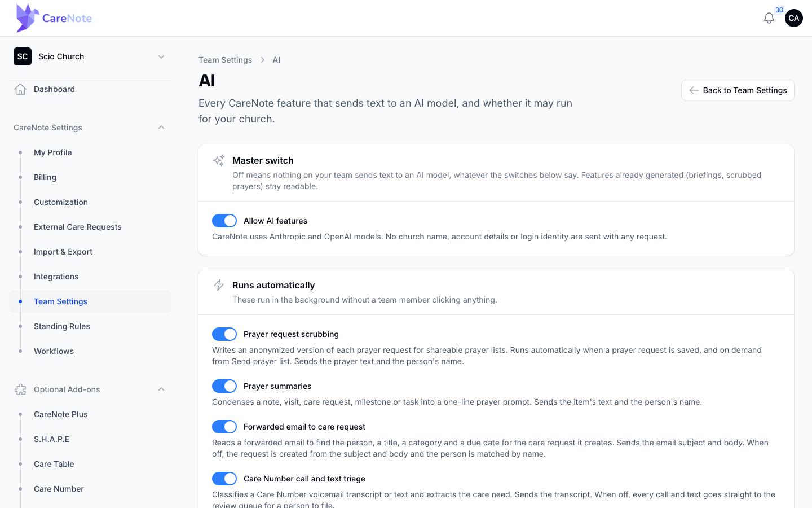Open My Profile settings
This screenshot has width=812, height=508.
click(90, 152)
